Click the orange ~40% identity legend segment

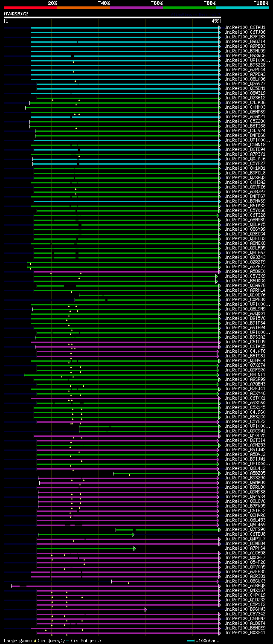click(x=84, y=8)
